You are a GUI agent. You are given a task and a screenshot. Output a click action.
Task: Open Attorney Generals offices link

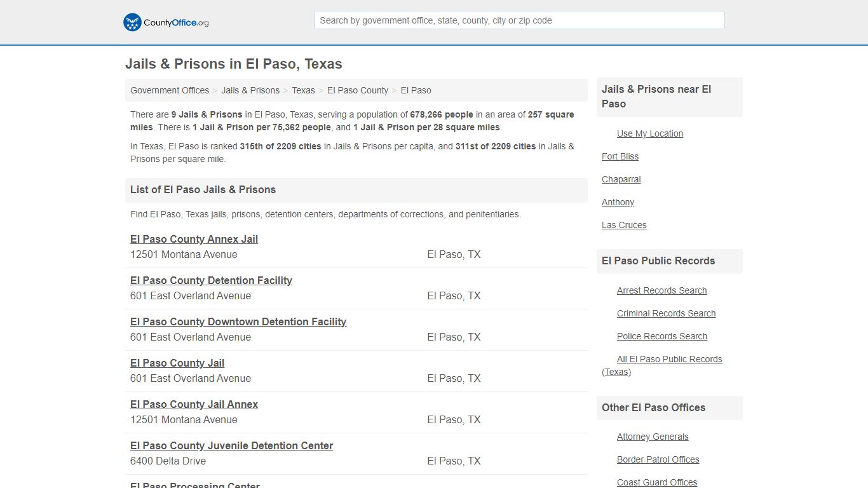pos(653,437)
